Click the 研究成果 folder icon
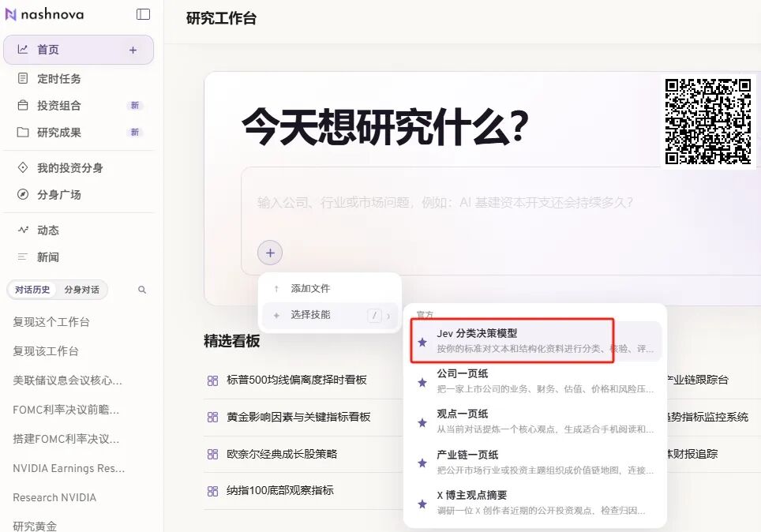The width and height of the screenshot is (761, 532). click(23, 132)
